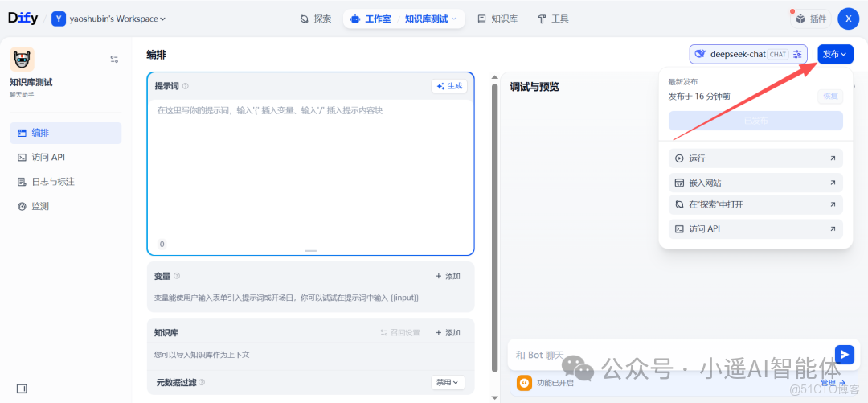Screen dimensions: 868x403
Task: Click the orange 功能已开启 feature icon
Action: tap(524, 383)
